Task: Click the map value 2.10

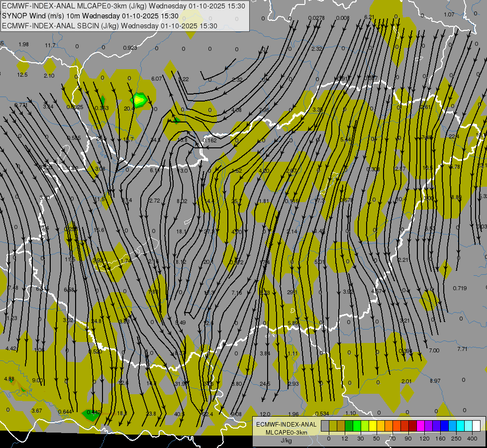Action: tap(49, 76)
